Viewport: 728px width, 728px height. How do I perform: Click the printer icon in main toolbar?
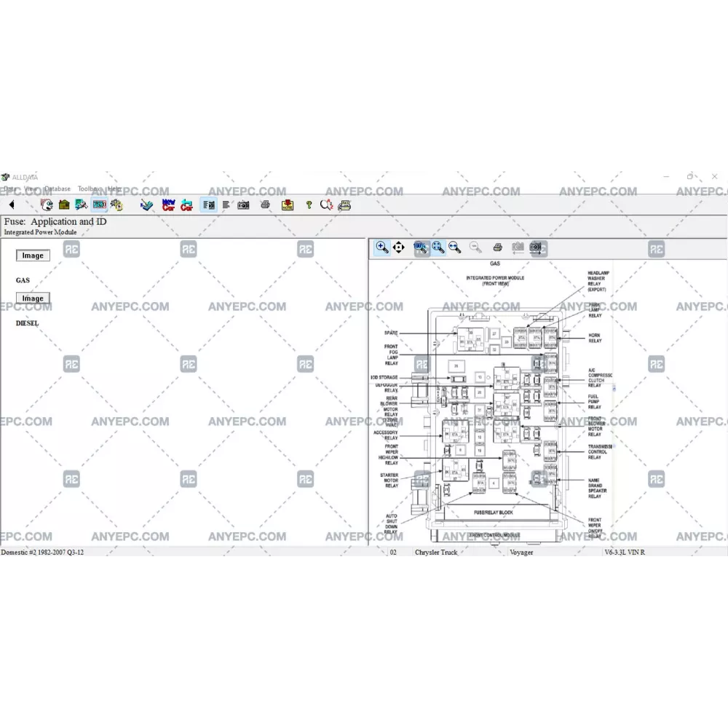266,205
